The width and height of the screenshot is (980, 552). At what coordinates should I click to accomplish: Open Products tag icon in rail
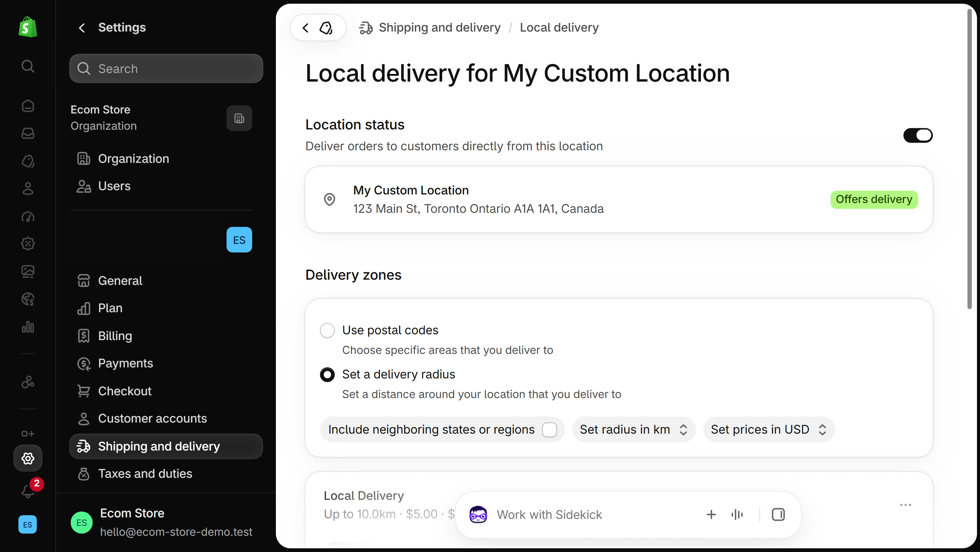(28, 161)
